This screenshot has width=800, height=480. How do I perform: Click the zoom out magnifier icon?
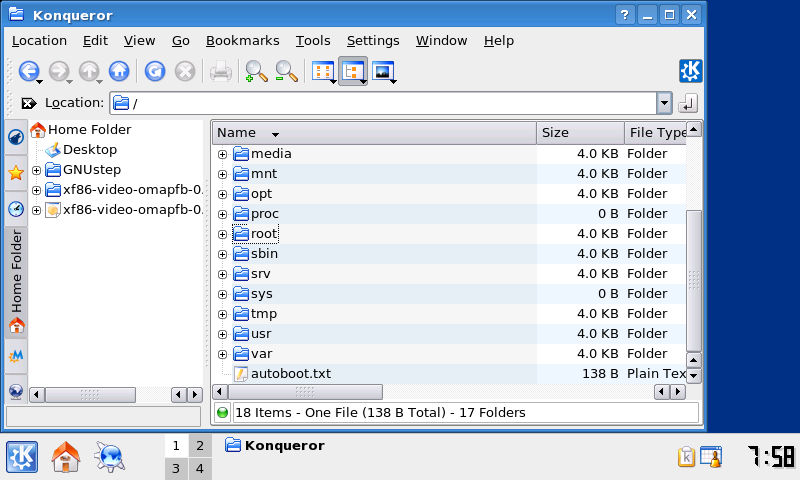286,71
